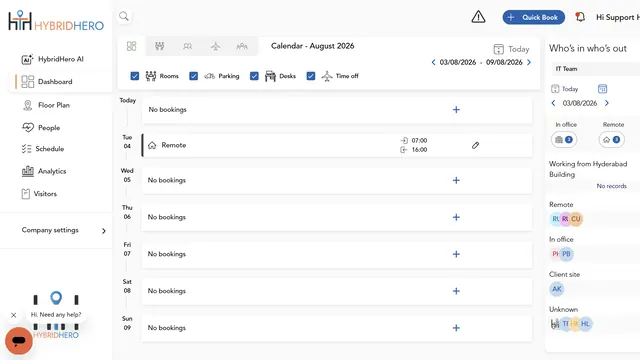Go to previous day in Who's in panel
This screenshot has width=640, height=360.
click(553, 103)
